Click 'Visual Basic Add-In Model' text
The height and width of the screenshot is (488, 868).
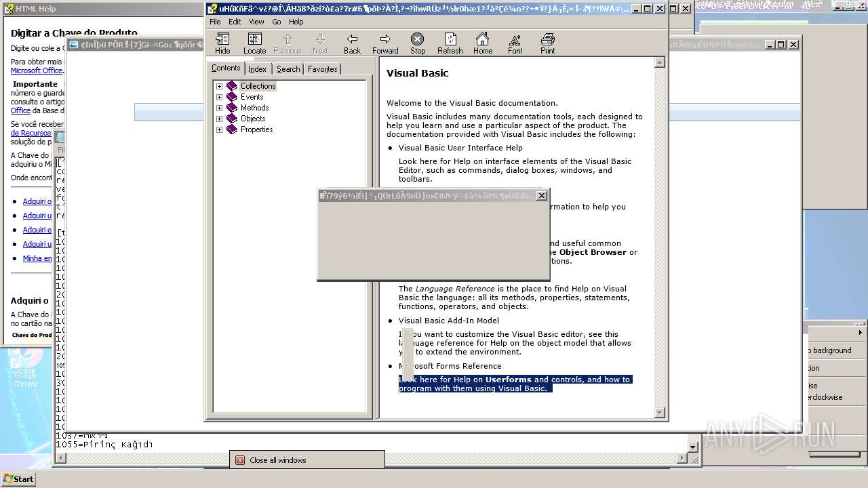pos(448,321)
